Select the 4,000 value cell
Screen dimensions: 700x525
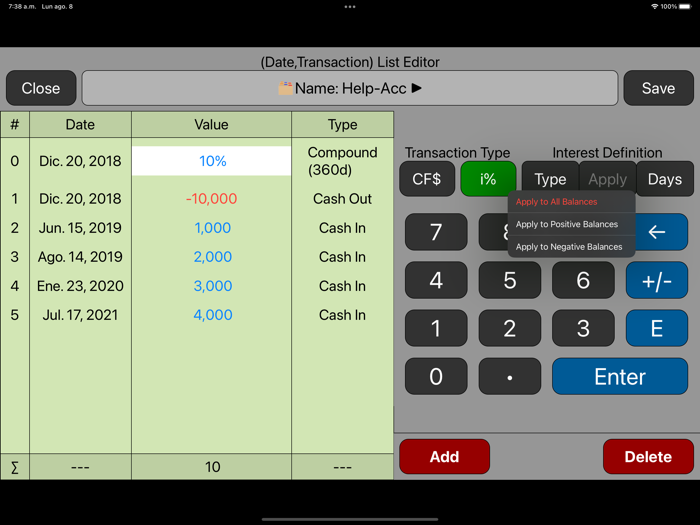pyautogui.click(x=212, y=315)
